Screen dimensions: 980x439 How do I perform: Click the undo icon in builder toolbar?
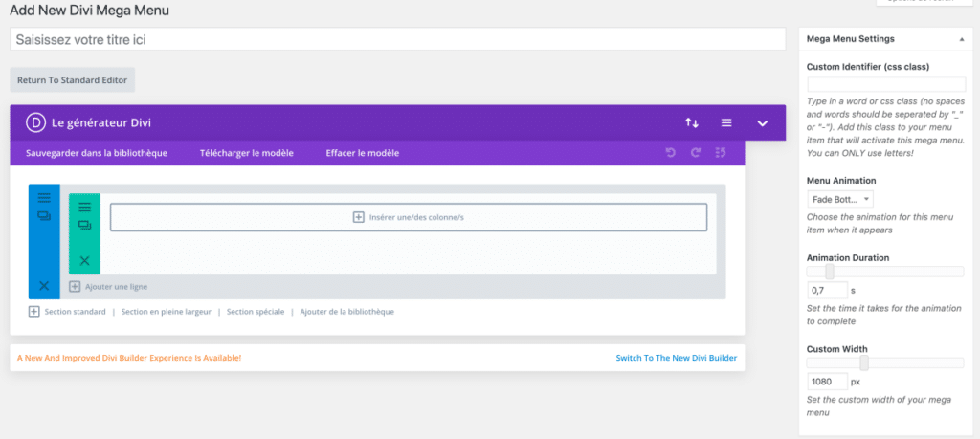click(671, 152)
